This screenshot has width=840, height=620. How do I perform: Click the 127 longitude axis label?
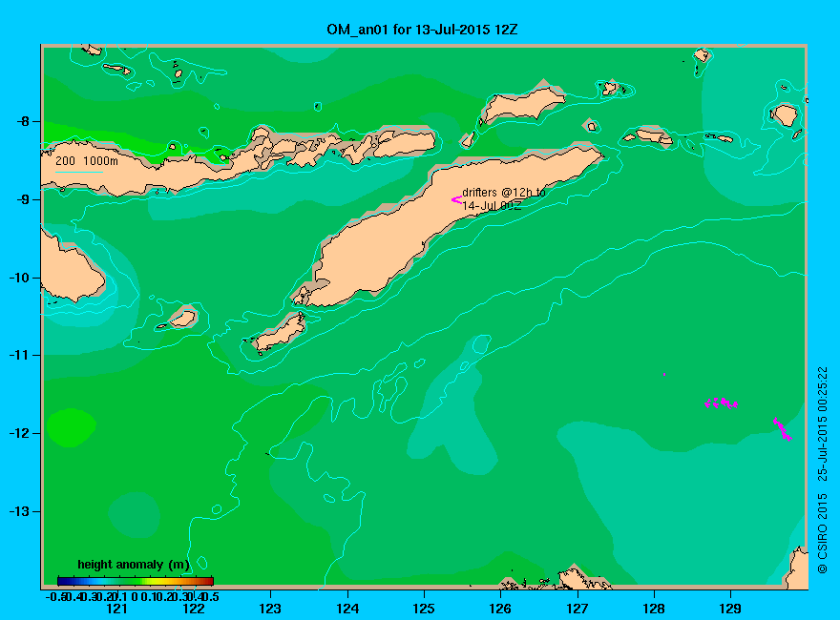[x=577, y=609]
